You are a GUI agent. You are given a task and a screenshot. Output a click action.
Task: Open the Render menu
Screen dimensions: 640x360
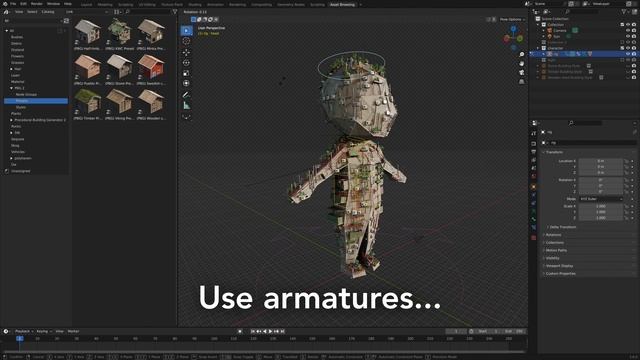click(37, 4)
